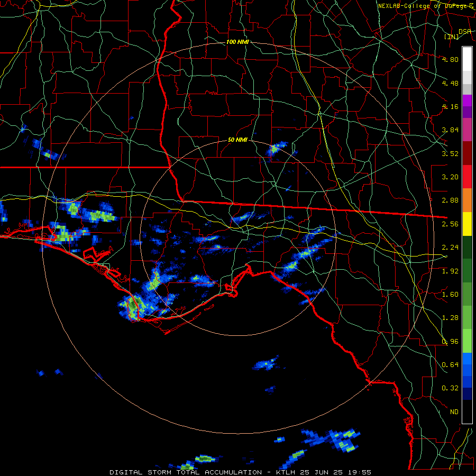The height and width of the screenshot is (476, 476).
Task: Click the 2.24 legend value
Action: tap(450, 248)
